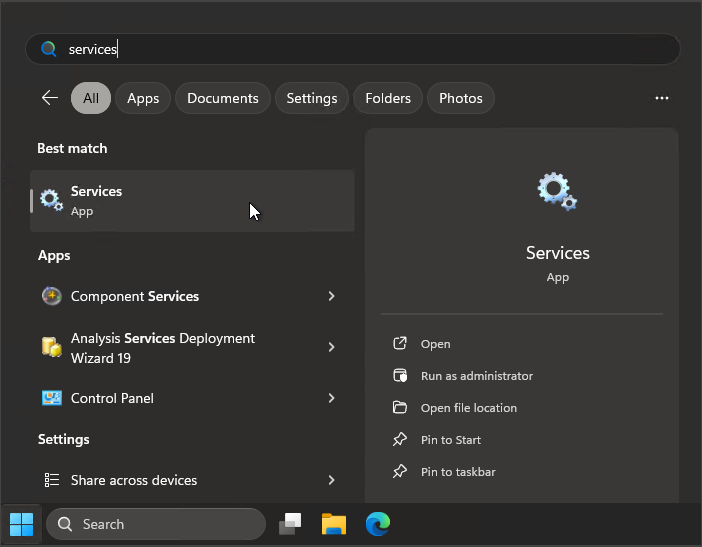Choose Pin to taskbar

click(458, 472)
